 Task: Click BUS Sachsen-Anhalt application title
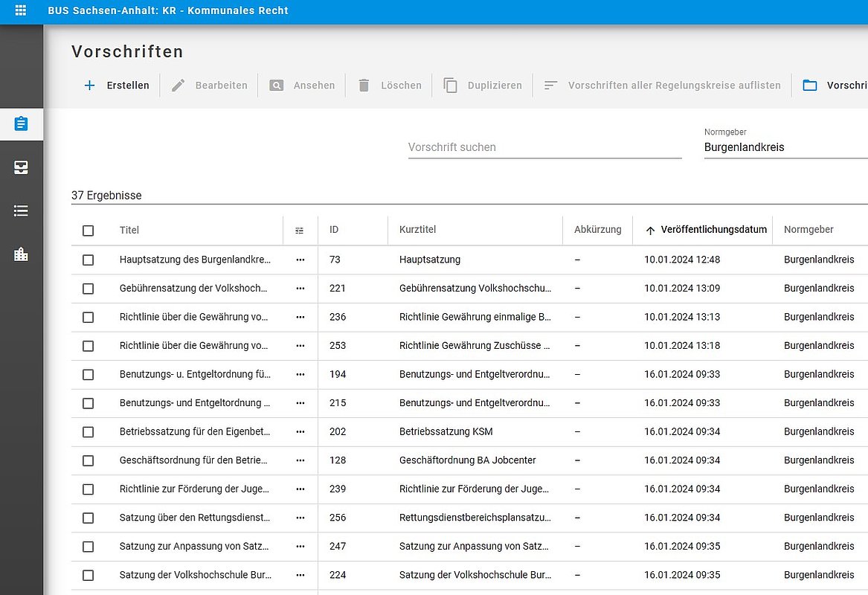tap(168, 10)
